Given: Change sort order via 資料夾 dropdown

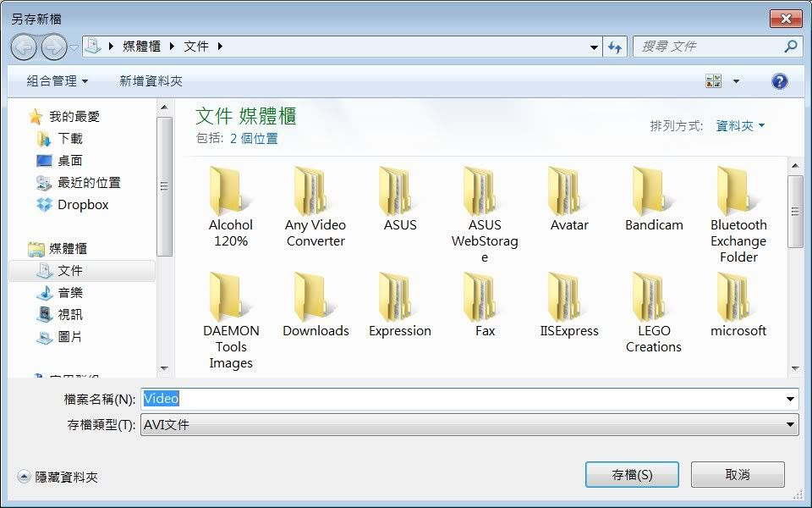Looking at the screenshot, I should click(740, 126).
